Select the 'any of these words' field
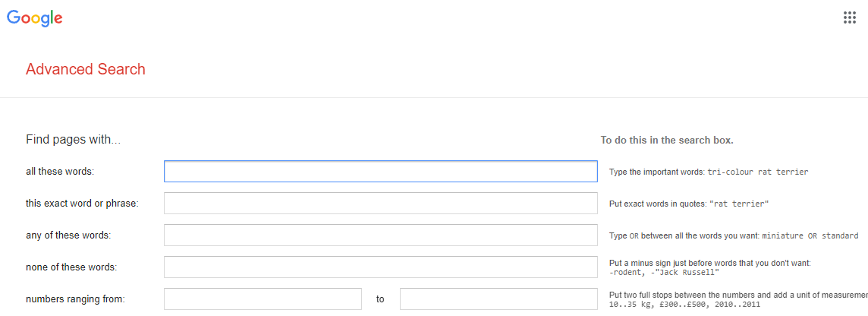The width and height of the screenshot is (868, 316). click(380, 235)
